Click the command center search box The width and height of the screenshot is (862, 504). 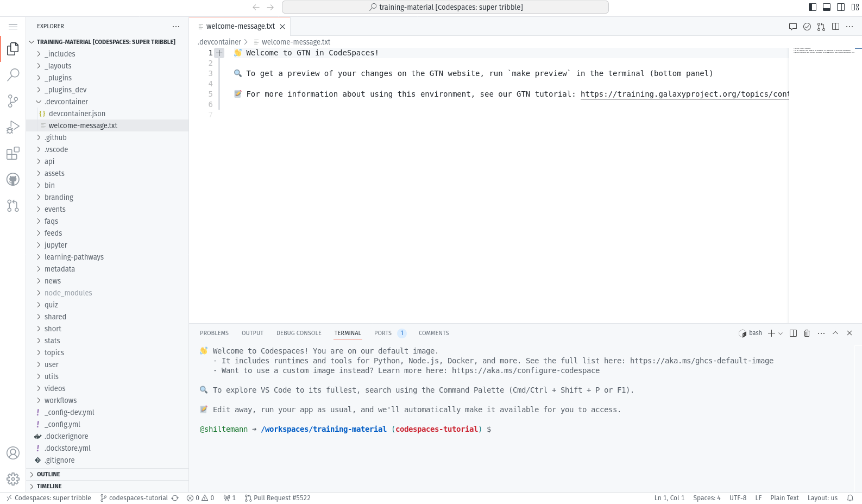pyautogui.click(x=445, y=7)
